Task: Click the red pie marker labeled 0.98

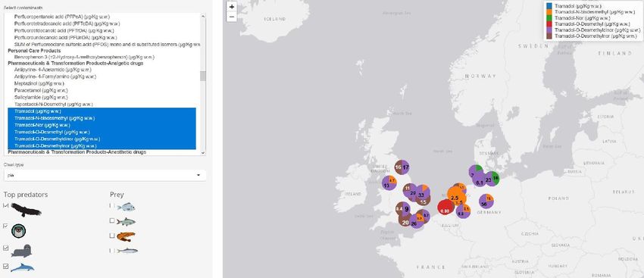Action: 445,208
